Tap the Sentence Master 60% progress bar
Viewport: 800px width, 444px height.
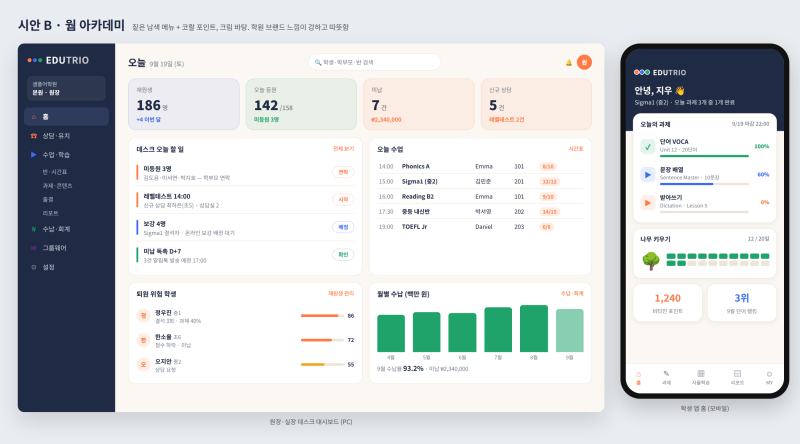pos(704,184)
